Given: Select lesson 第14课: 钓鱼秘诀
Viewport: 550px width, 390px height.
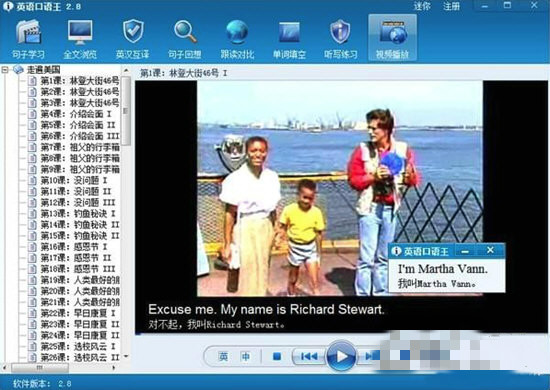Looking at the screenshot, I should [80, 225].
